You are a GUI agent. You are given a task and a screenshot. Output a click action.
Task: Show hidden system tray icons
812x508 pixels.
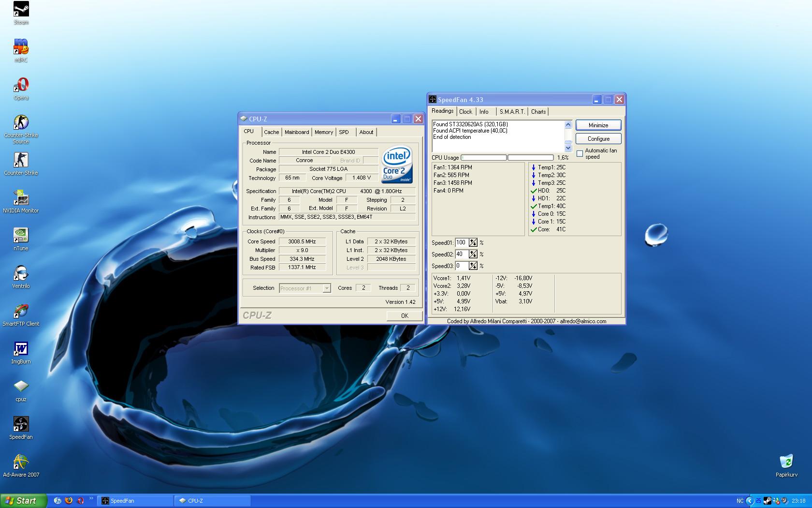point(750,501)
